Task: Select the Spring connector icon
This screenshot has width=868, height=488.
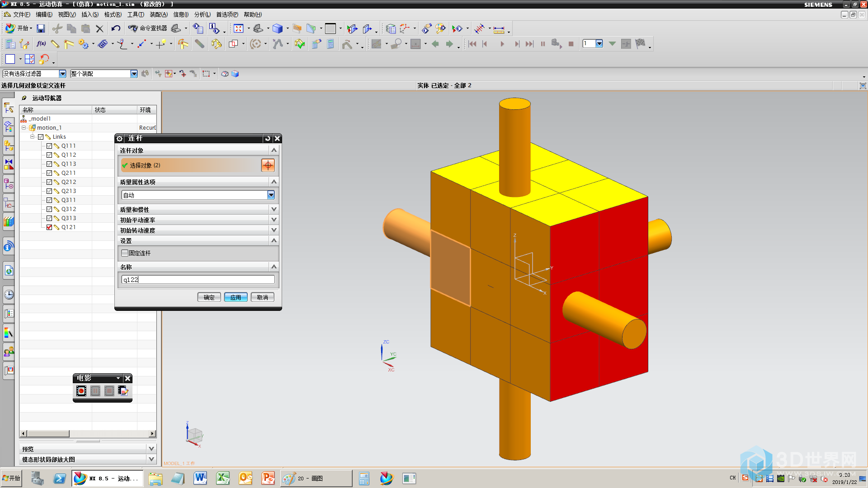Action: coord(103,44)
